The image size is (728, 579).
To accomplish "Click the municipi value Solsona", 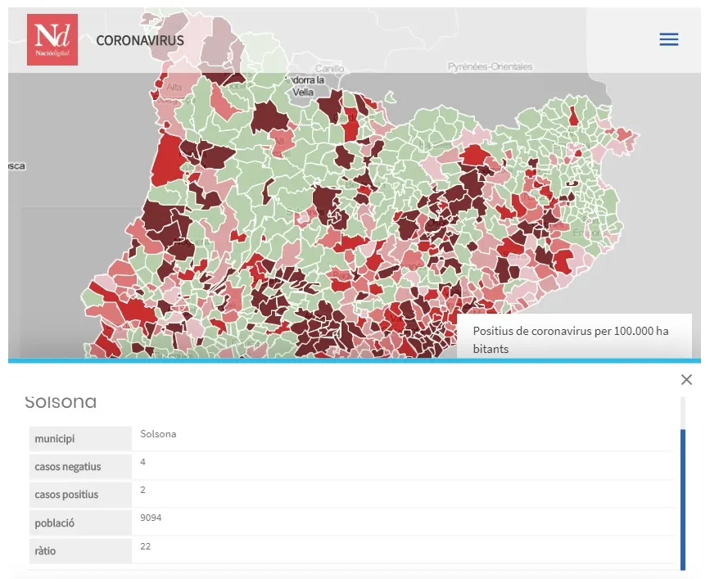I will (158, 434).
